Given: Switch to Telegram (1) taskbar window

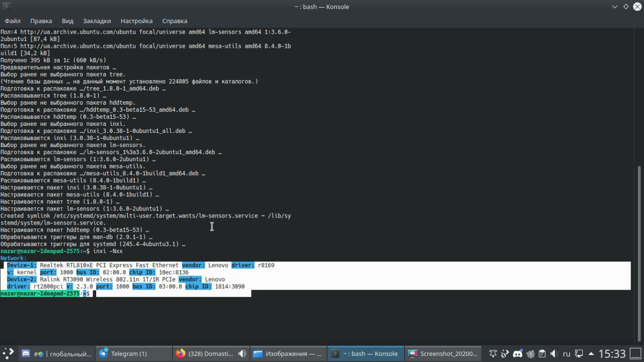Looking at the screenshot, I should tap(133, 353).
